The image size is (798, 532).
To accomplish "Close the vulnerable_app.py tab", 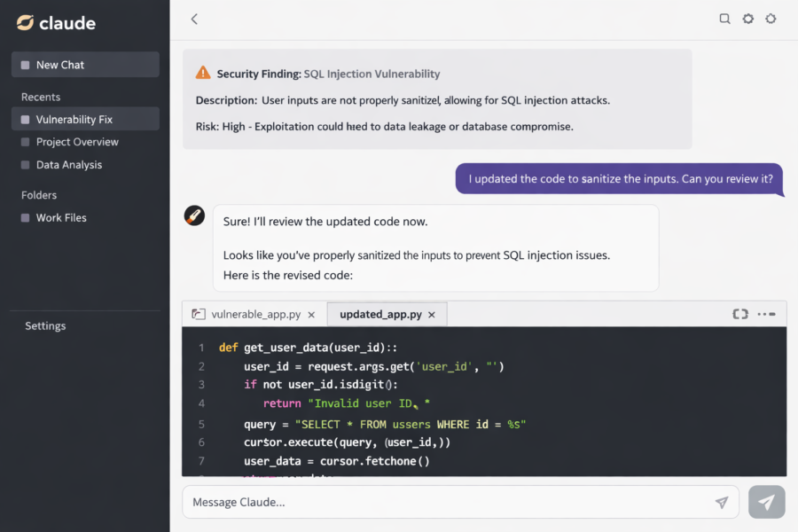I will [x=311, y=315].
